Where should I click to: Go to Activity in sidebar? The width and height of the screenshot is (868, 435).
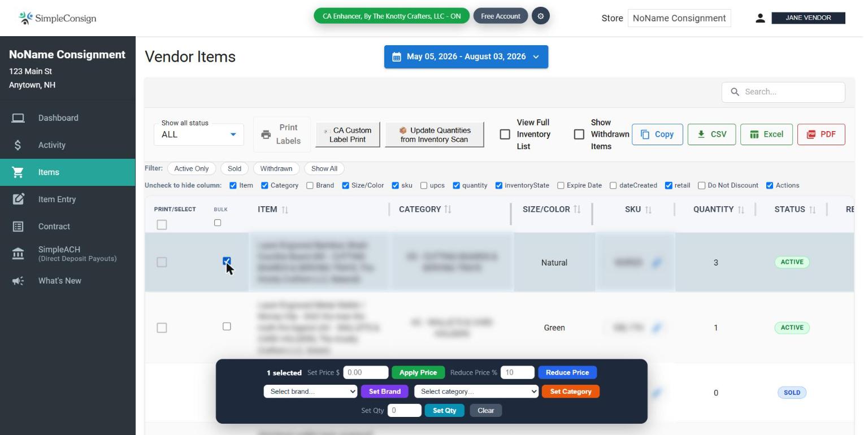68,145
